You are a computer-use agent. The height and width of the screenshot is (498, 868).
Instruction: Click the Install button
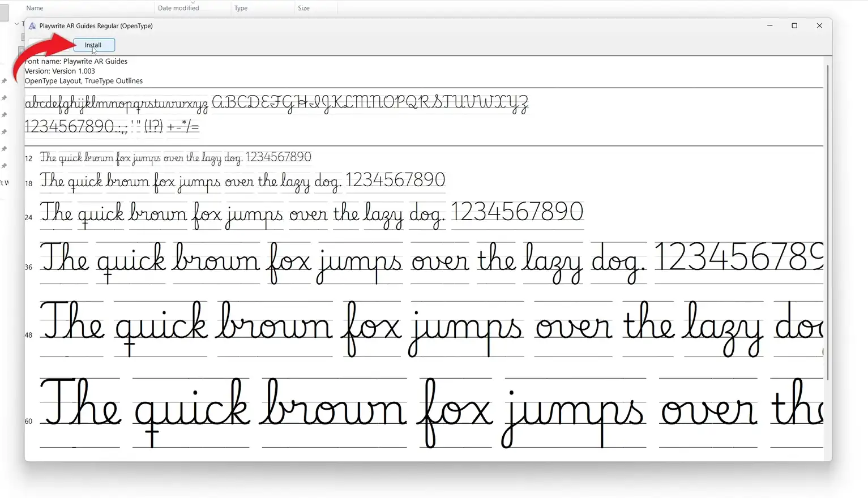coord(94,45)
